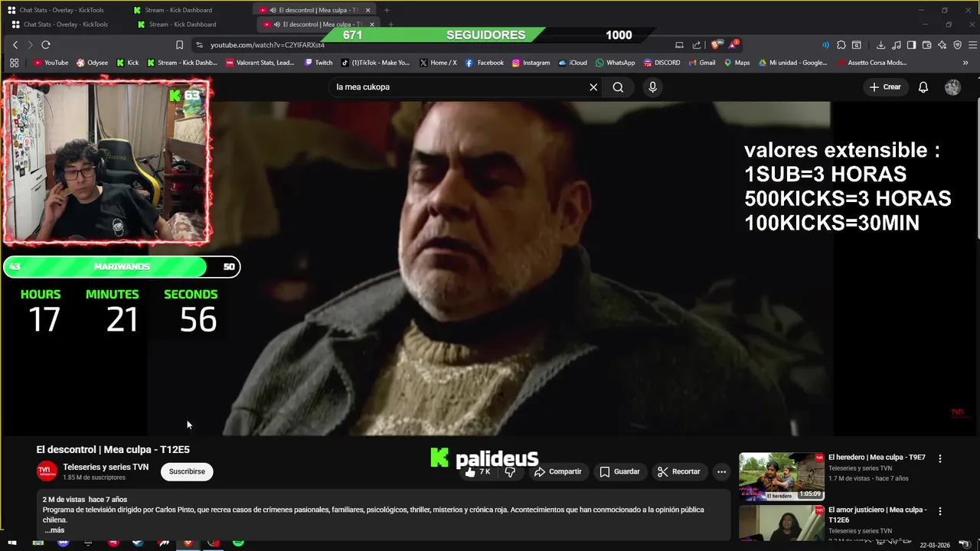980x551 pixels.
Task: Open the Extensions puzzle-piece icon
Action: 841,45
